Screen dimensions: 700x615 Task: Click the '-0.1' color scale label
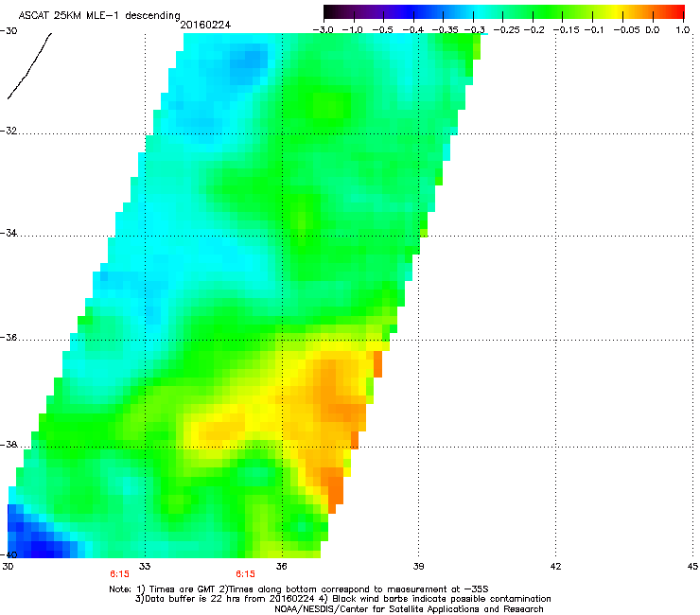(x=594, y=30)
